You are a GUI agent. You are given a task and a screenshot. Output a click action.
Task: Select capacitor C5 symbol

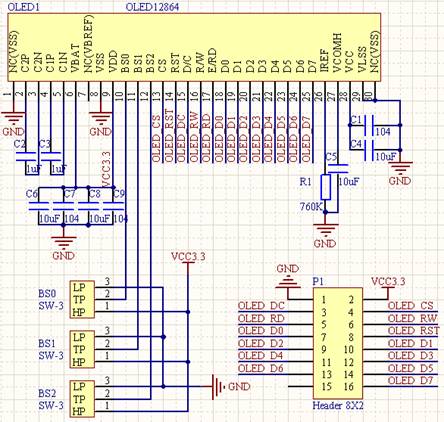point(338,169)
